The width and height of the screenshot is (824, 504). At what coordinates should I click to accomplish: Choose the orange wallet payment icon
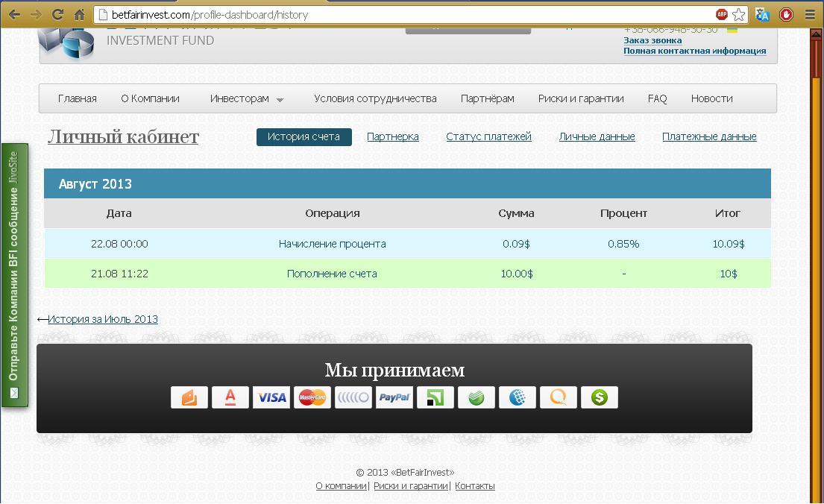pos(189,397)
